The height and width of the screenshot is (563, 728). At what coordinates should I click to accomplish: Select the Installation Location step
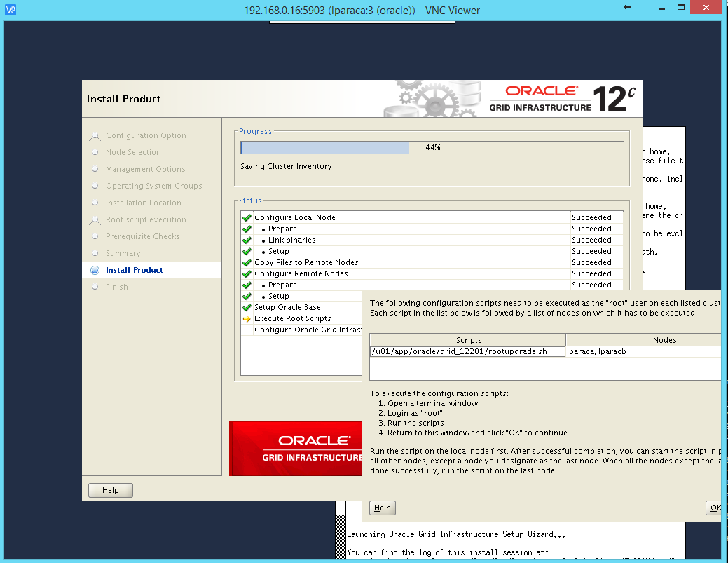[144, 203]
